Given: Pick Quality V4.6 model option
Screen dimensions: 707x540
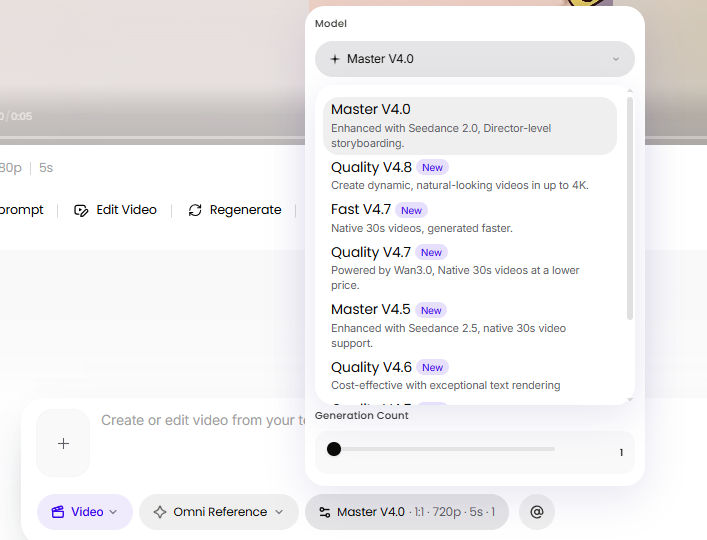Looking at the screenshot, I should (x=470, y=375).
